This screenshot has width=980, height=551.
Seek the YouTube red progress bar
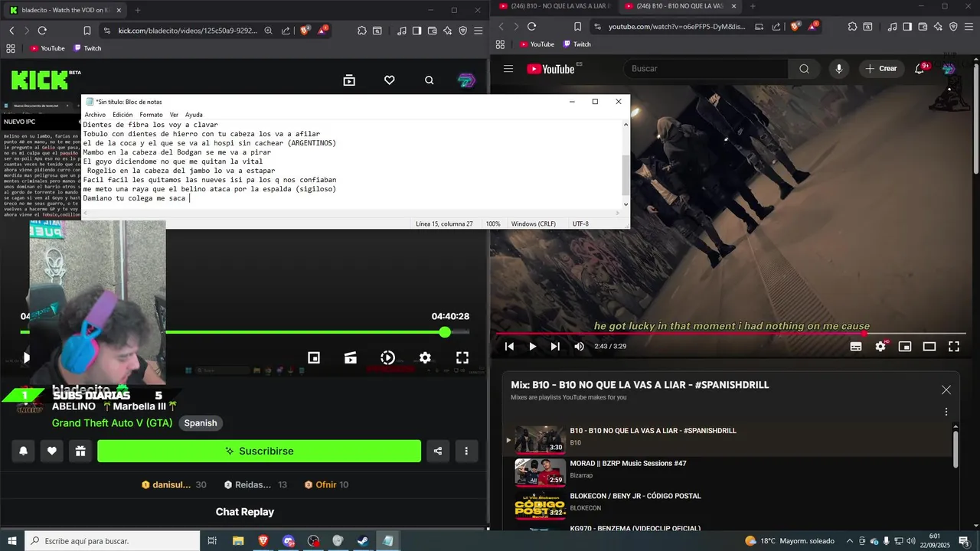[730, 334]
